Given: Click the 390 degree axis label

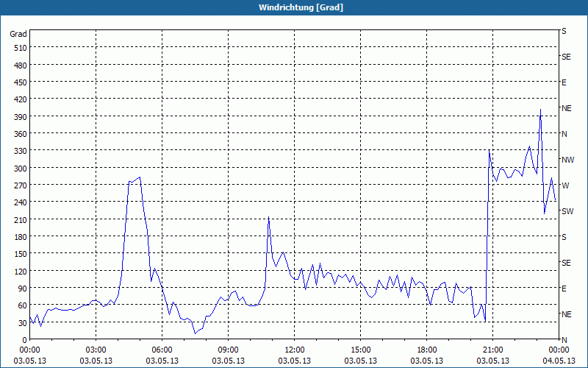Looking at the screenshot, I should click(x=21, y=117).
